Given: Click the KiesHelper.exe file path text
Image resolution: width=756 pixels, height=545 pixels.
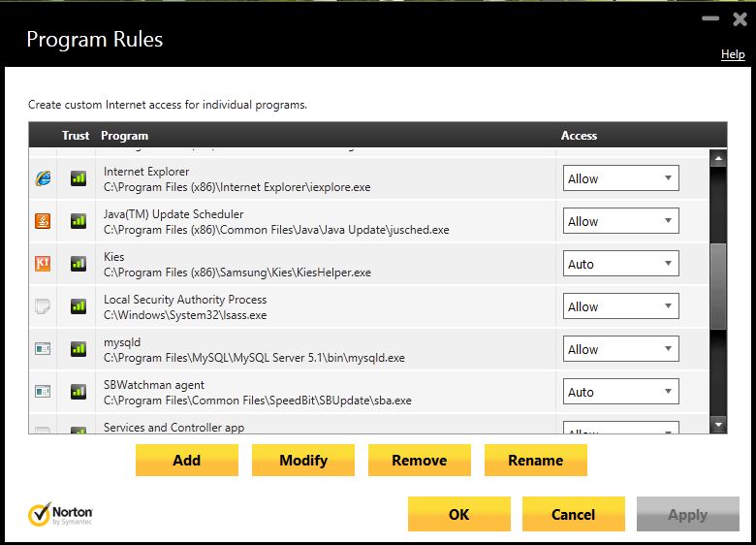Looking at the screenshot, I should 237,272.
